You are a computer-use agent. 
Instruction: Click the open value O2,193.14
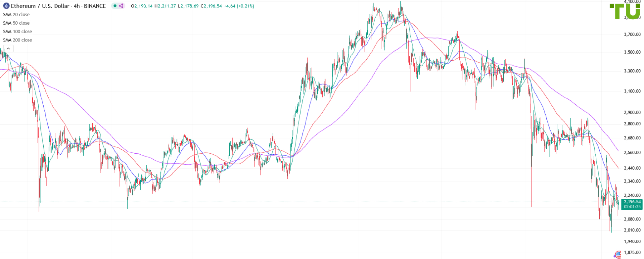pos(142,6)
